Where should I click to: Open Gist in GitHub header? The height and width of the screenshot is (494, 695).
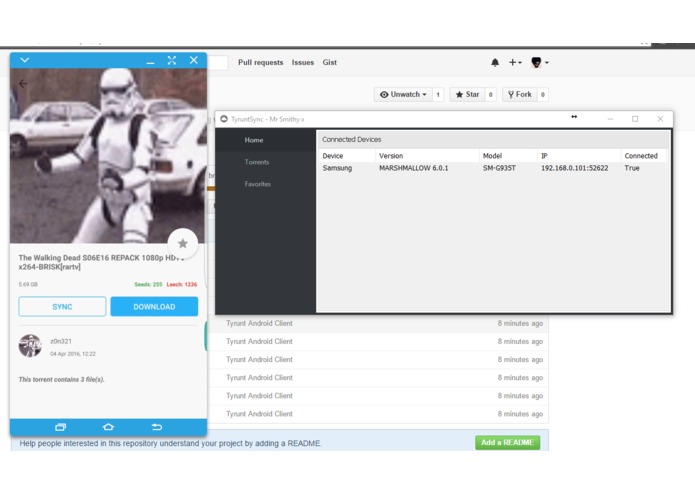click(330, 62)
